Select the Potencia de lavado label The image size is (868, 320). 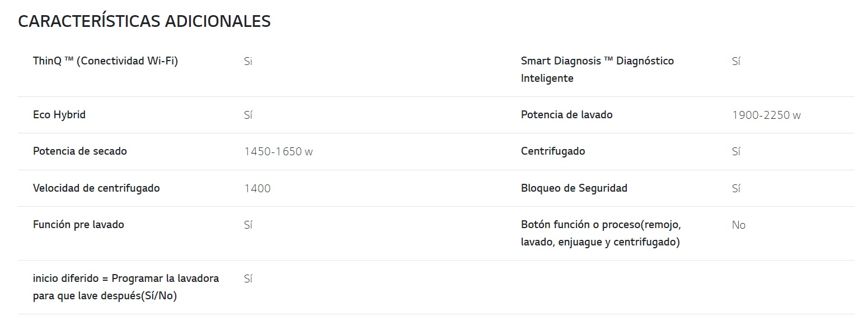click(567, 115)
